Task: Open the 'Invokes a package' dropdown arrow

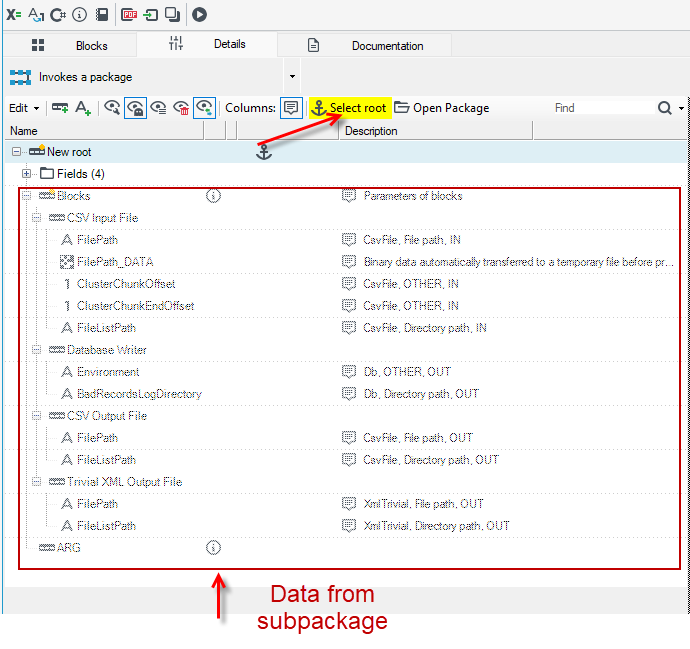Action: 292,77
